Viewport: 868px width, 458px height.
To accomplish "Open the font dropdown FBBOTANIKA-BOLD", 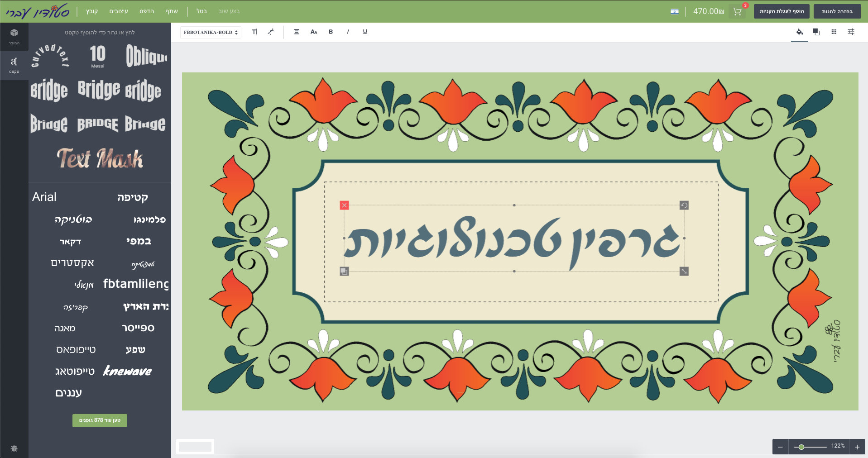I will click(211, 32).
